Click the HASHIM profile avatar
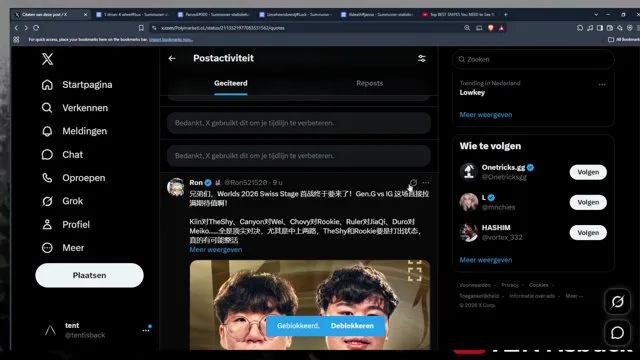 point(469,232)
